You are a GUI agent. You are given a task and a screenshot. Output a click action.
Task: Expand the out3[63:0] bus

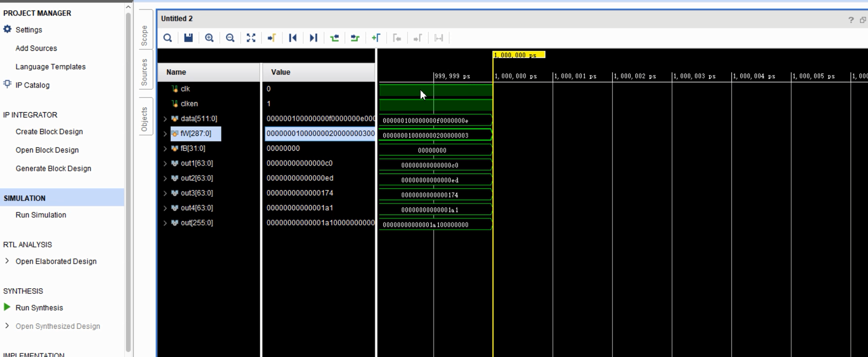(x=165, y=193)
